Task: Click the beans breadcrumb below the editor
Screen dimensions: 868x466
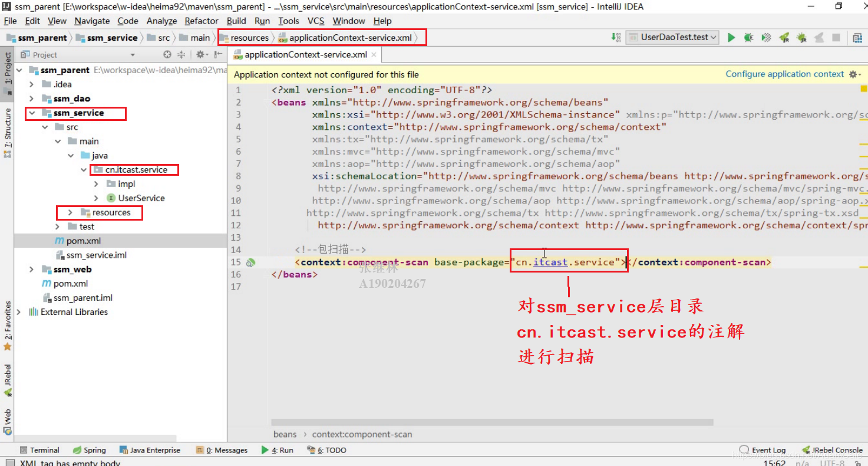Action: (285, 434)
